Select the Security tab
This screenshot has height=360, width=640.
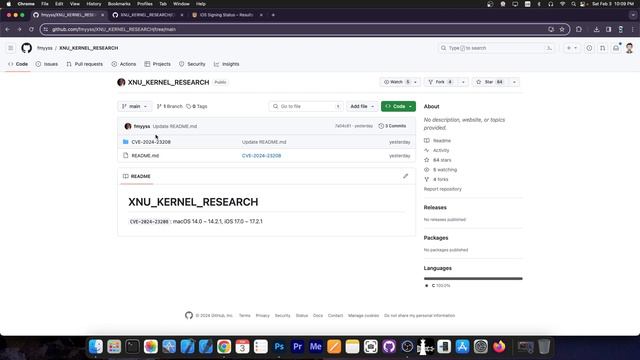click(192, 64)
